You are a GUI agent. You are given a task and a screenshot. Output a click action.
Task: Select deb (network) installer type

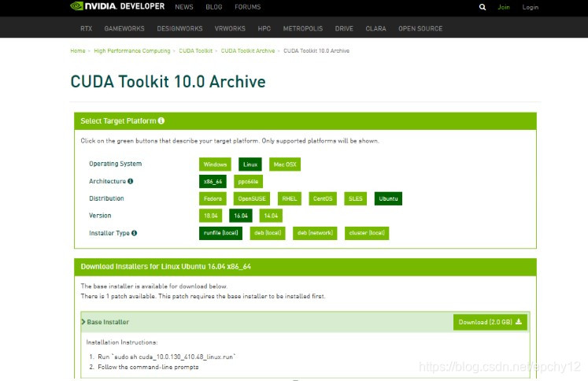(x=315, y=233)
